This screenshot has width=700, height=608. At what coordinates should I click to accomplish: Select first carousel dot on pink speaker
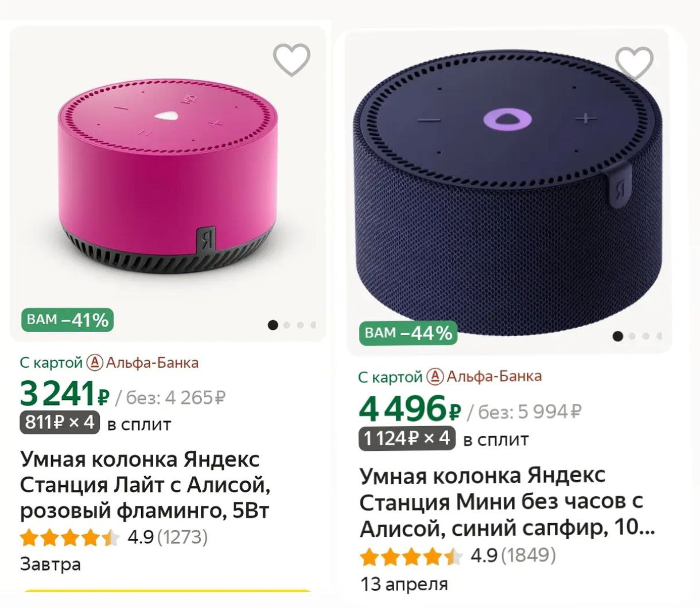tap(273, 325)
